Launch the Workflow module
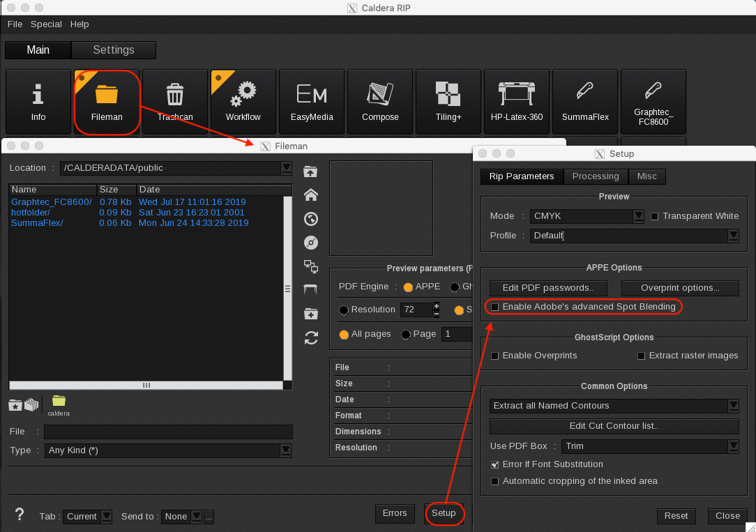Viewport: 756px width, 532px height. [x=243, y=101]
